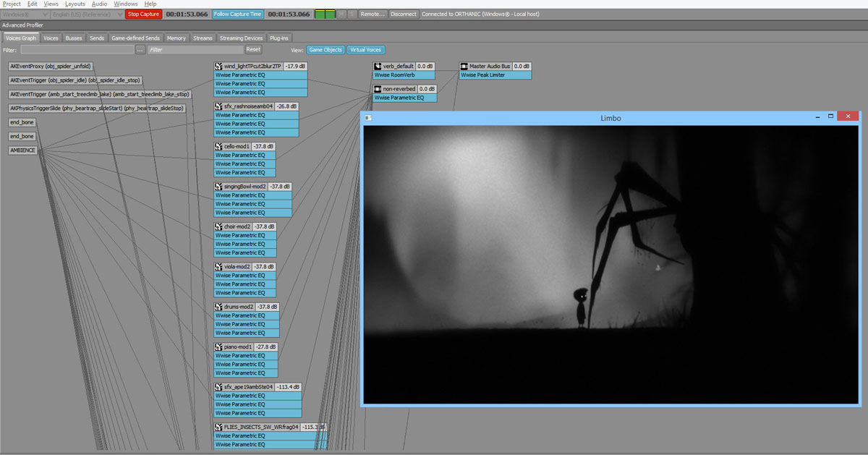Click the cello-mod1 sound icon
The image size is (868, 455).
(218, 146)
